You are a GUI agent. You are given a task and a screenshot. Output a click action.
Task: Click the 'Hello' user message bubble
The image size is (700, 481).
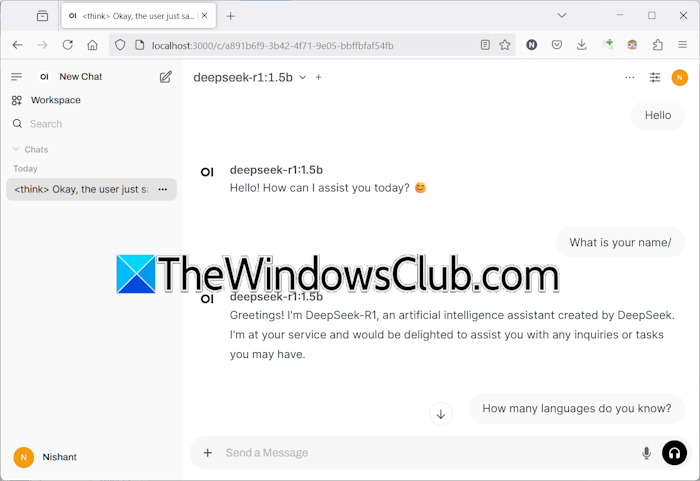[x=658, y=115]
